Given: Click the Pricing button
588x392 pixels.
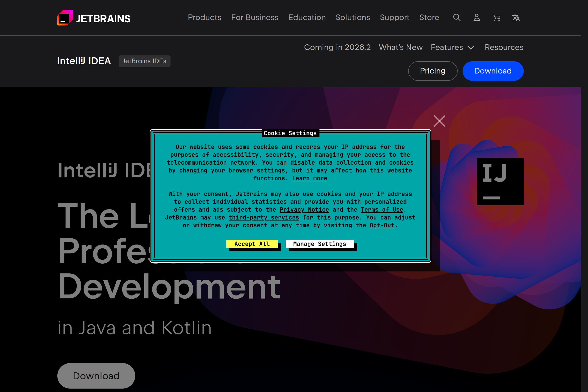Looking at the screenshot, I should pos(433,71).
